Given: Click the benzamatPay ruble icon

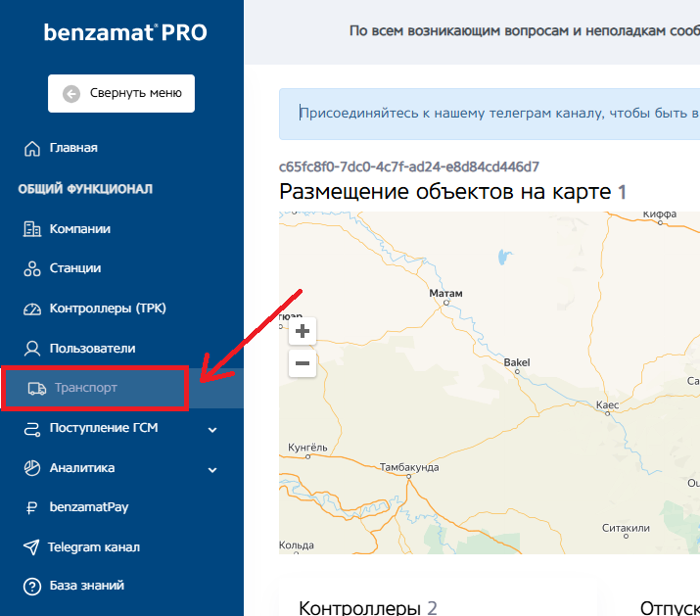Looking at the screenshot, I should tap(31, 508).
